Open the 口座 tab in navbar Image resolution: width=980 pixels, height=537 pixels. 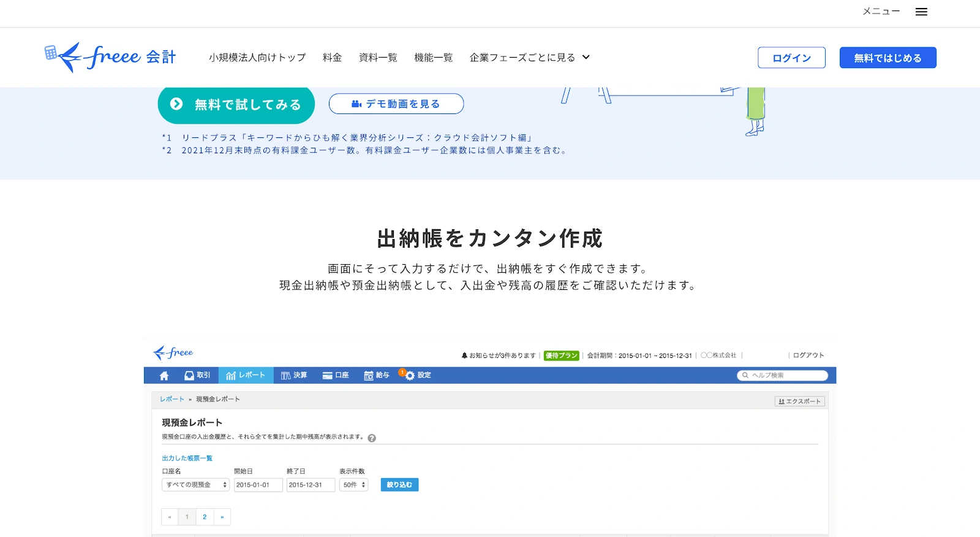[x=336, y=375]
